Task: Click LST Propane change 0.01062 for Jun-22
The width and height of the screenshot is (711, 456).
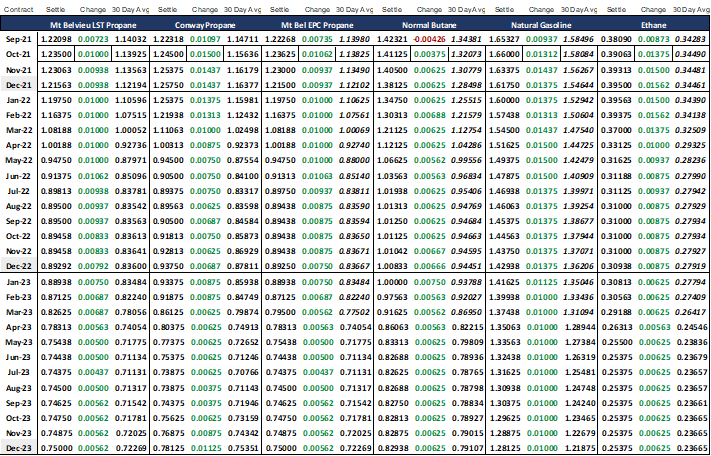Action: 93,176
